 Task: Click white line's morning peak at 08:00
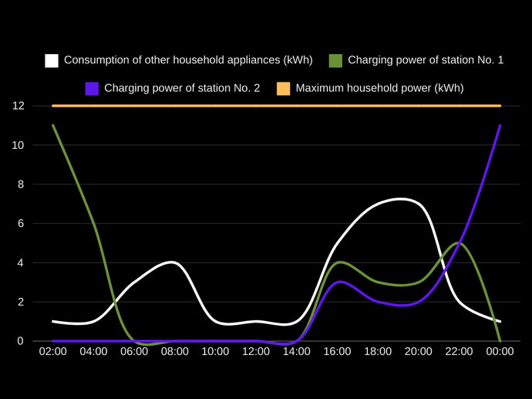[175, 262]
